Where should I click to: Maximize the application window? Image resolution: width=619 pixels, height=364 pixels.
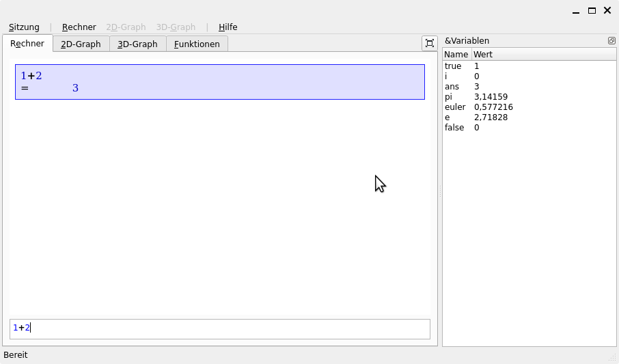tap(592, 10)
